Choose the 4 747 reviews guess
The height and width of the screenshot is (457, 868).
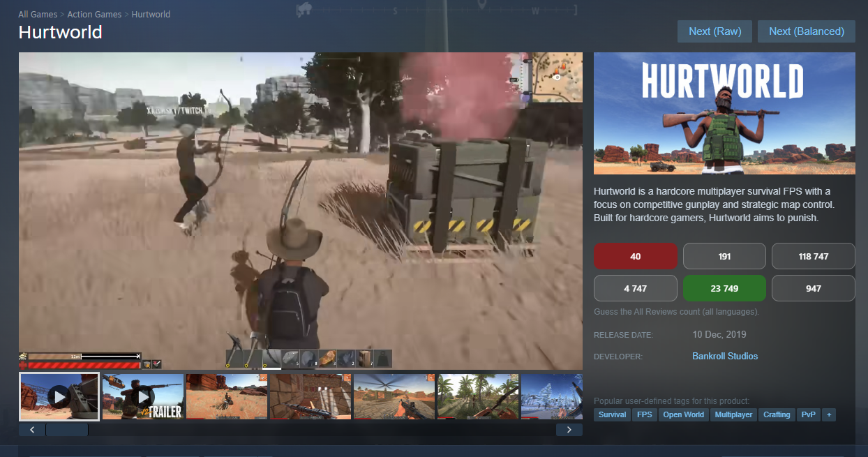[635, 288]
